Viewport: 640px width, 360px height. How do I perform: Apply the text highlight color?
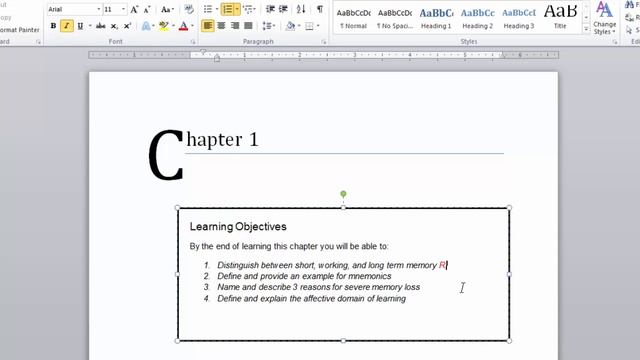pos(164,26)
